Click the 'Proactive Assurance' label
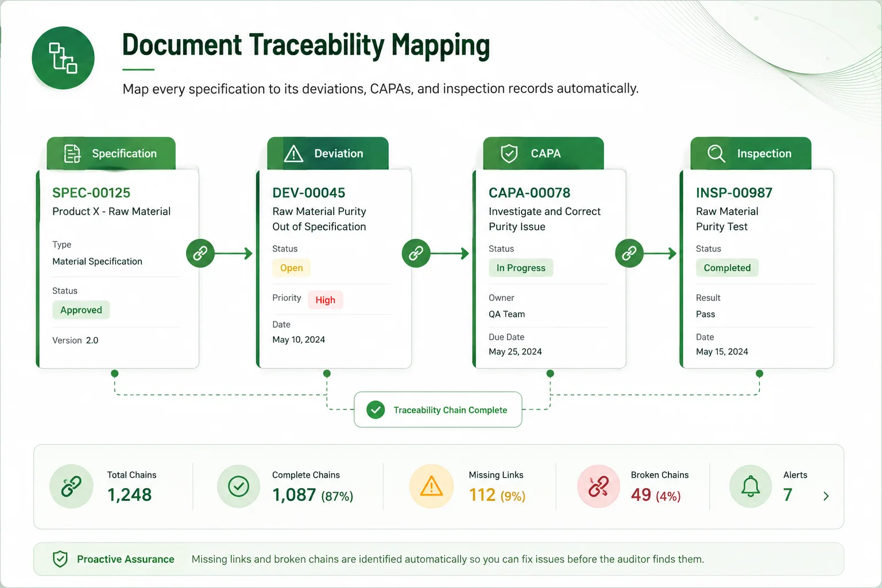 125,559
